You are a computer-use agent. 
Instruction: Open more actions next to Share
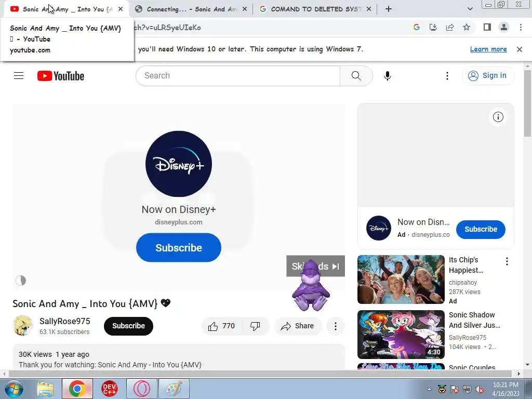[x=335, y=326]
